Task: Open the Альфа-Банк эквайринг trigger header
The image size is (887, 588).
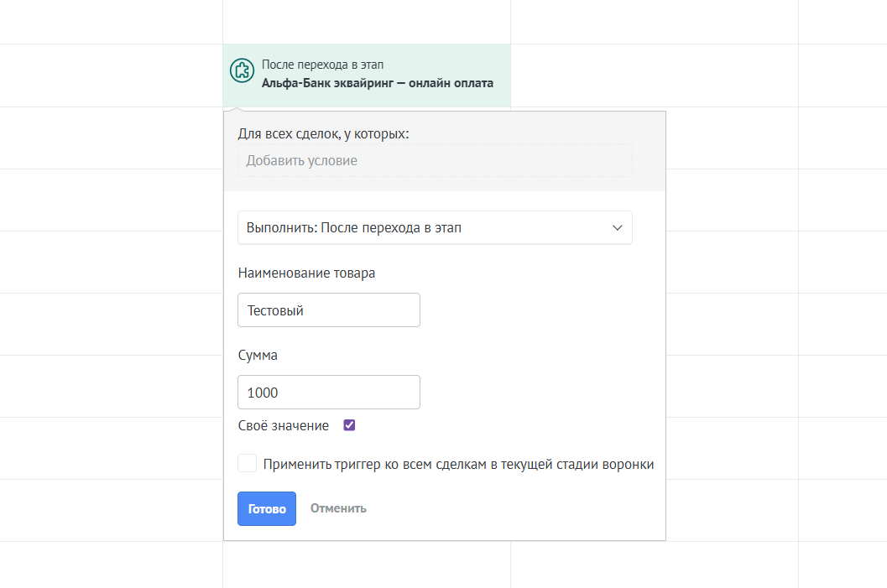Action: coord(367,75)
